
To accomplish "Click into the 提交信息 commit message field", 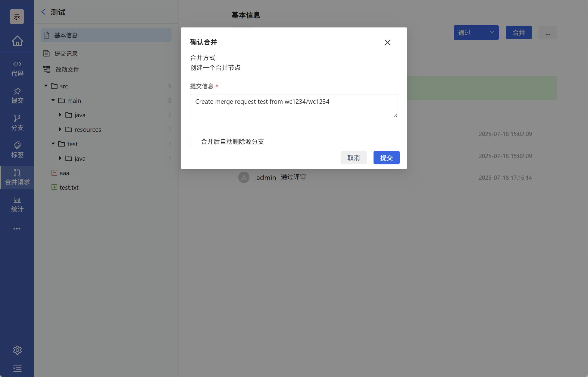I will pyautogui.click(x=293, y=106).
